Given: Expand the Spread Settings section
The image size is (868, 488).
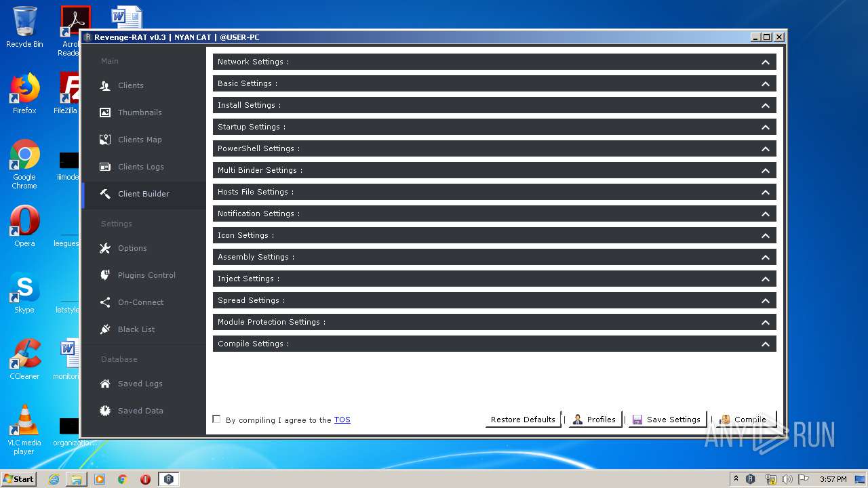Looking at the screenshot, I should [x=494, y=300].
